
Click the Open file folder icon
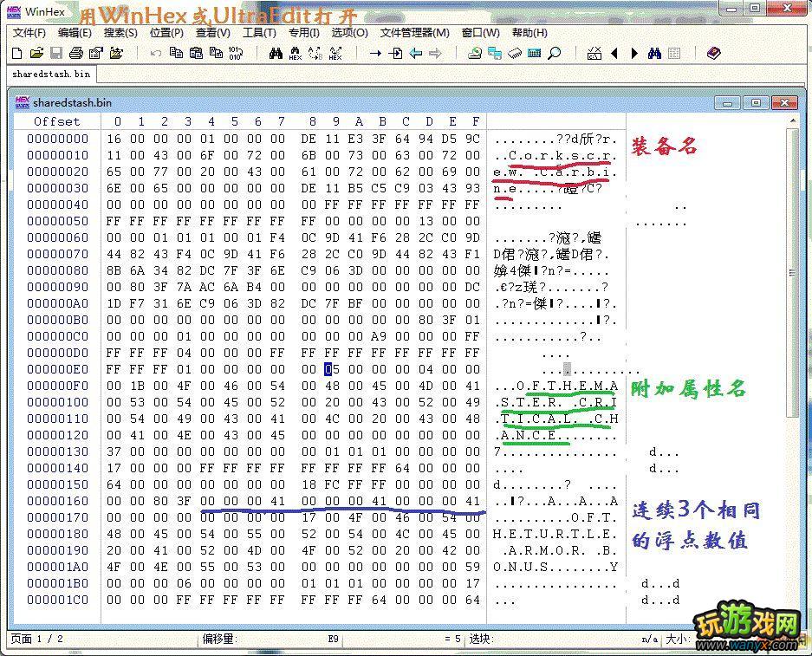point(36,53)
